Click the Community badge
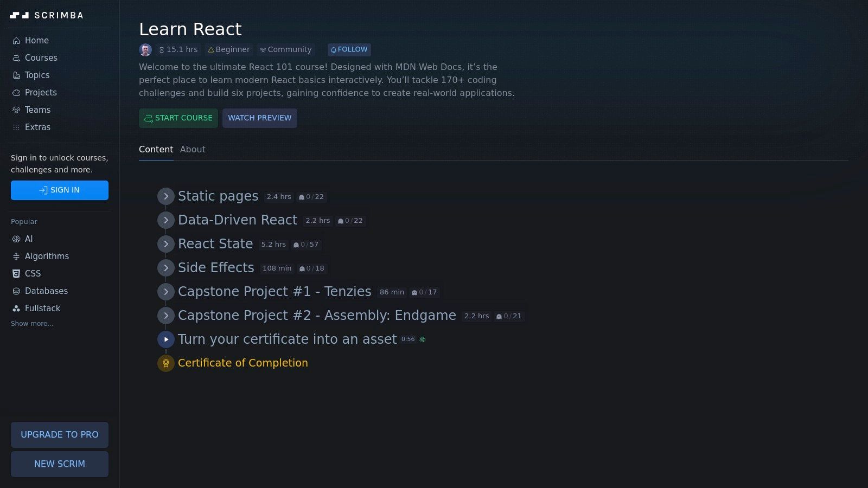 (x=286, y=50)
